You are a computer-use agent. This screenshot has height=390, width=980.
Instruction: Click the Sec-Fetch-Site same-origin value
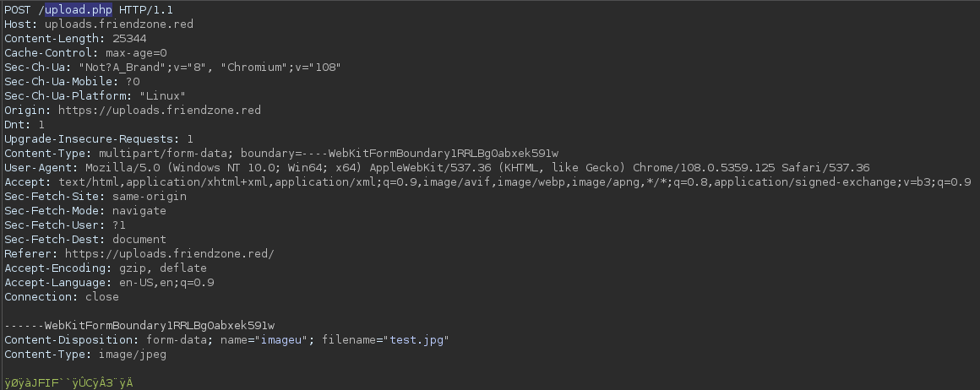coord(150,197)
